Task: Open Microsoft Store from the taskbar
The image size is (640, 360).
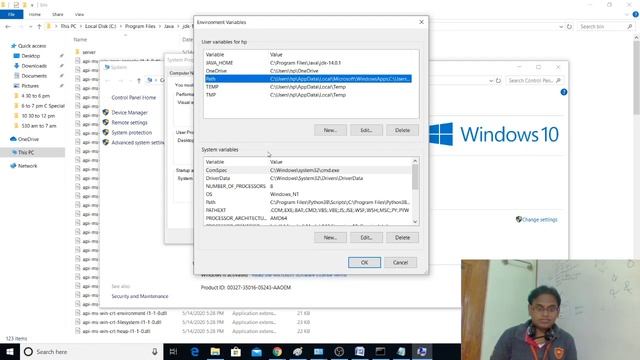Action: pos(236,351)
